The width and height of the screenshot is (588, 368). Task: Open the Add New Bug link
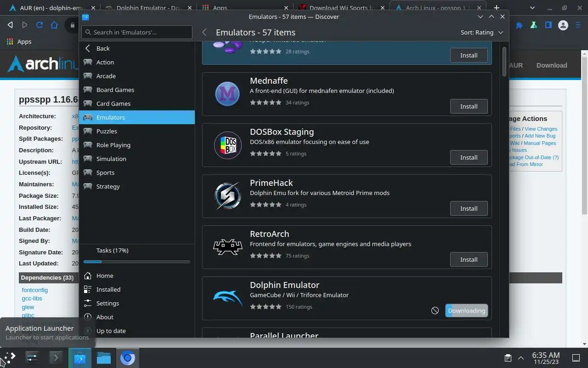pos(540,136)
